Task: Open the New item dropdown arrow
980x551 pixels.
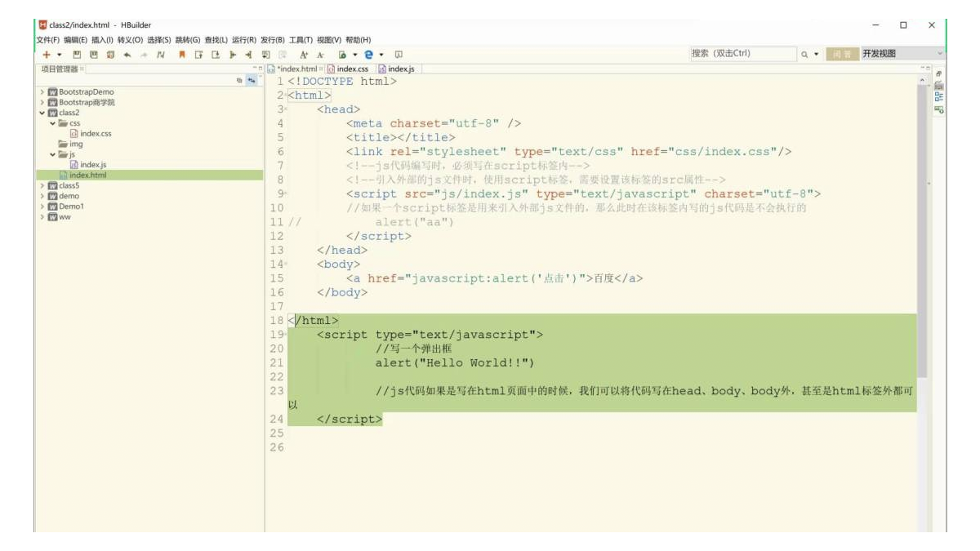Action: click(x=60, y=54)
